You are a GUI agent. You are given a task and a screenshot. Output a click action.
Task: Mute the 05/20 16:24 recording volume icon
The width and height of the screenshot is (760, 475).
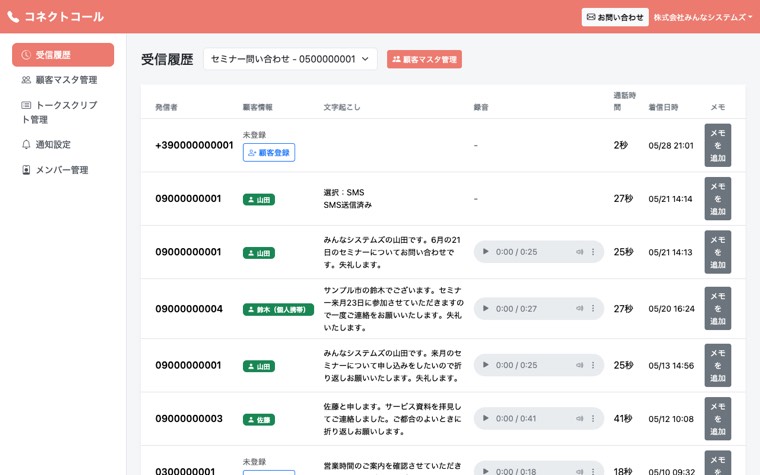click(x=579, y=308)
